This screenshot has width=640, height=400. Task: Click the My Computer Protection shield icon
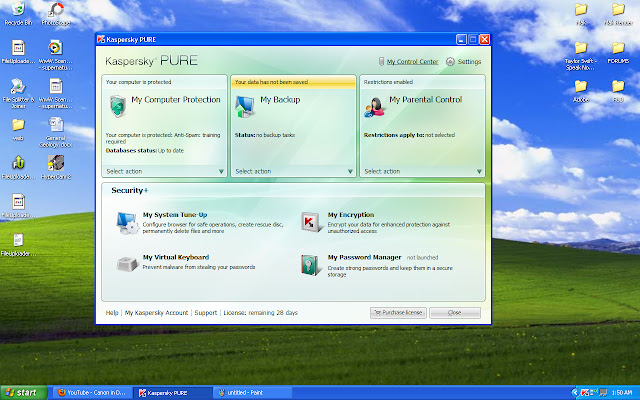[118, 106]
